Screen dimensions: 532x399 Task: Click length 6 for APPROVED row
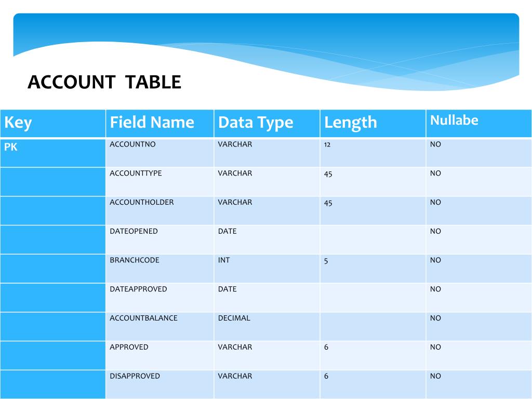click(326, 347)
